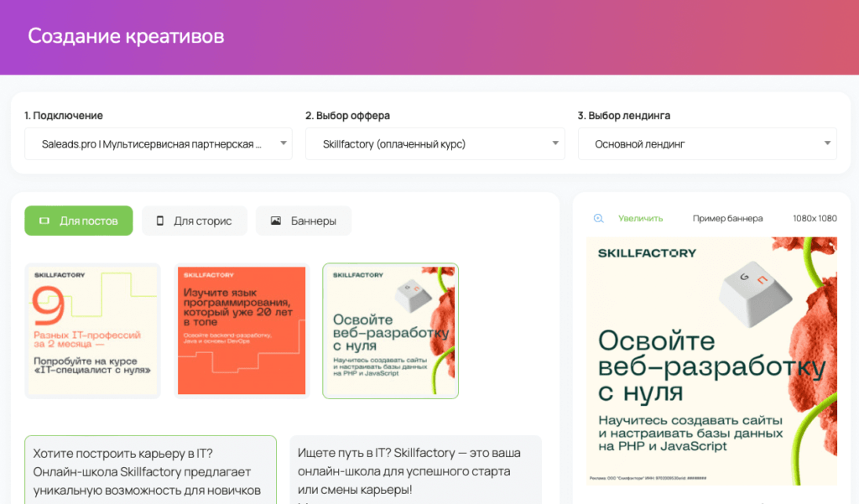Click the 'Создание креативов' page heading

tap(126, 36)
